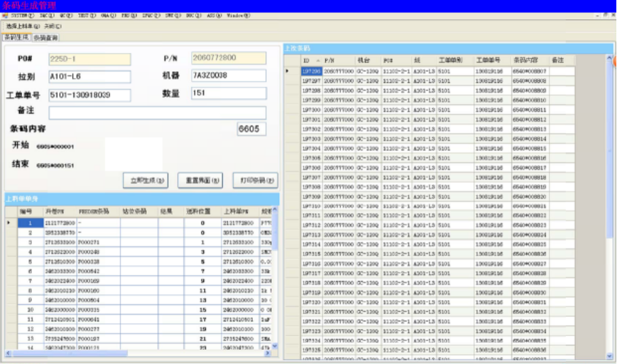Select row number 1 in lower grid
Image resolution: width=617 pixels, height=364 pixels.
pos(30,223)
